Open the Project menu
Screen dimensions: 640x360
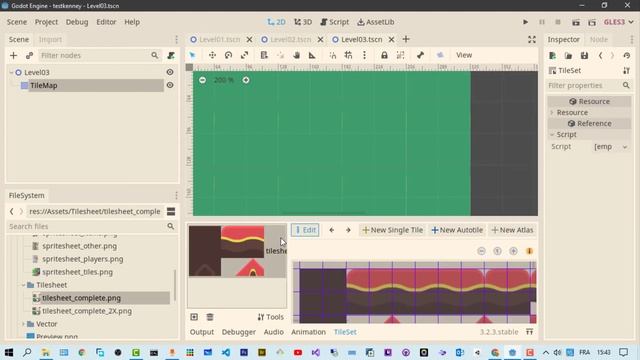tap(46, 22)
